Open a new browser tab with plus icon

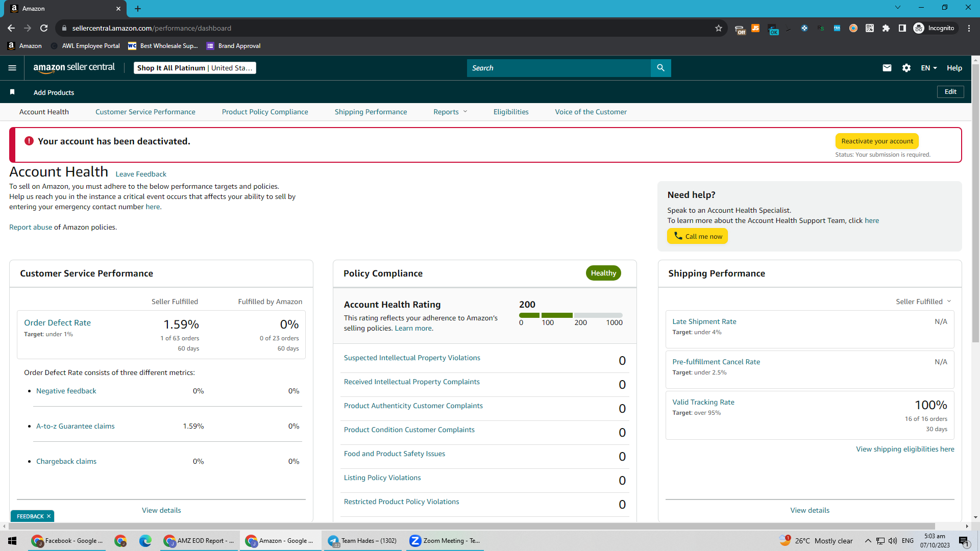point(138,9)
